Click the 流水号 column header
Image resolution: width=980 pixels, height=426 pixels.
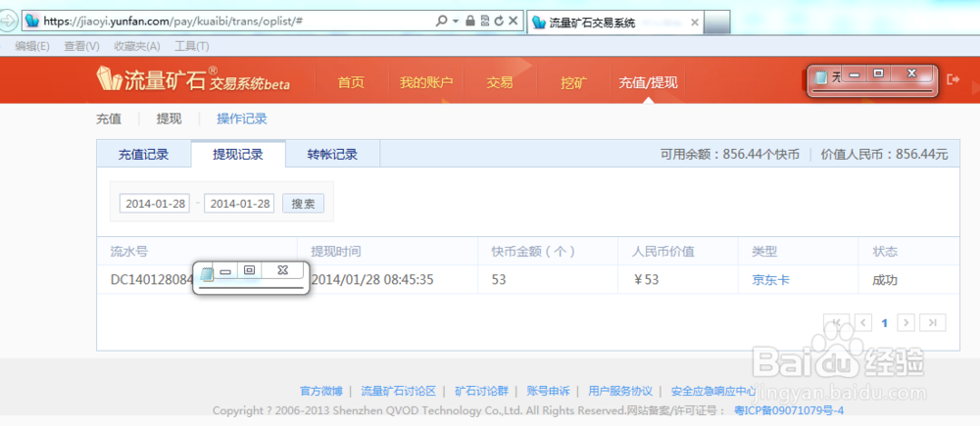129,252
